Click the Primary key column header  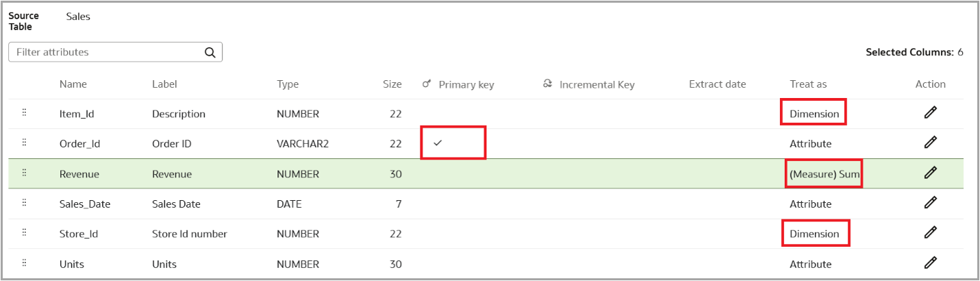tap(466, 84)
